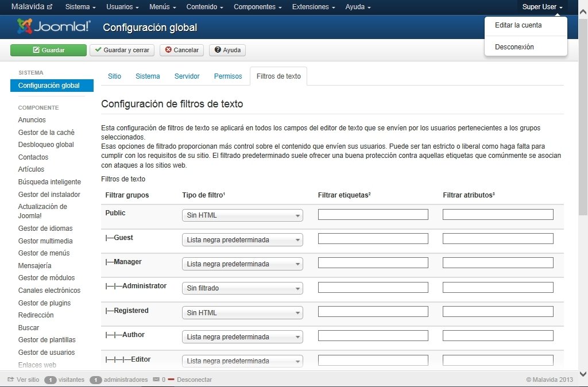
Task: Click the green Guardar button
Action: (x=48, y=50)
